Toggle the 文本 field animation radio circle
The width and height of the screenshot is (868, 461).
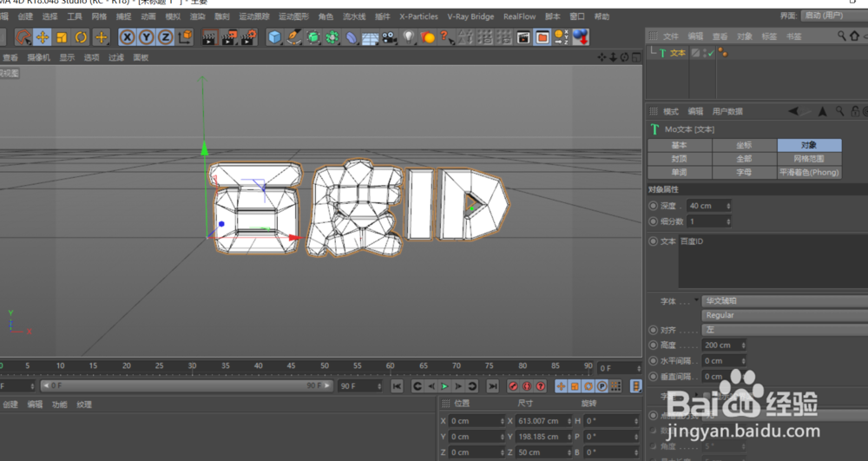654,241
